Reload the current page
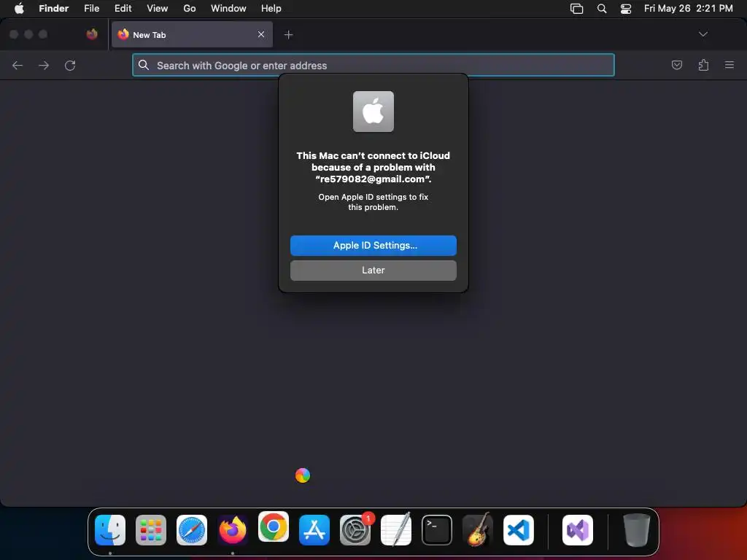The width and height of the screenshot is (747, 560). click(x=70, y=65)
